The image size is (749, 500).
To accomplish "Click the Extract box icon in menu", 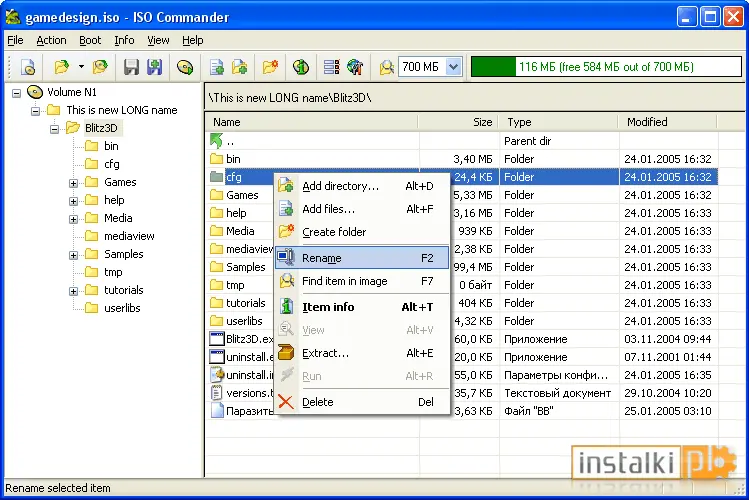I will pos(286,353).
